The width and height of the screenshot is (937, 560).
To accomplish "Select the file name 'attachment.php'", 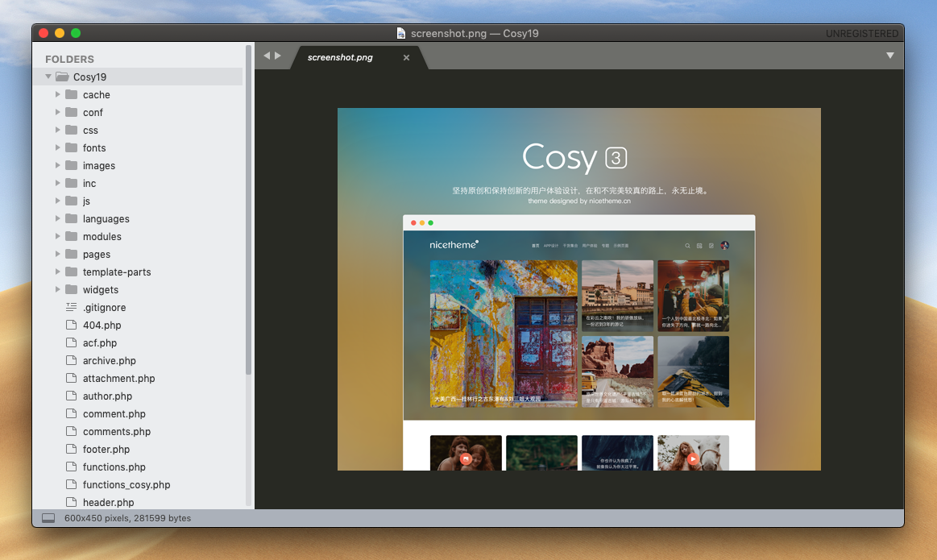I will coord(119,379).
